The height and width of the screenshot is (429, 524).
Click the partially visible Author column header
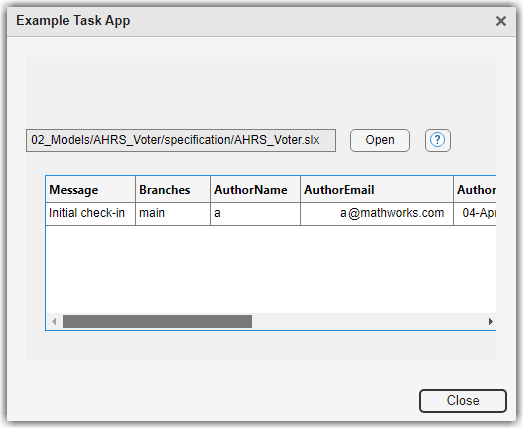tap(475, 190)
